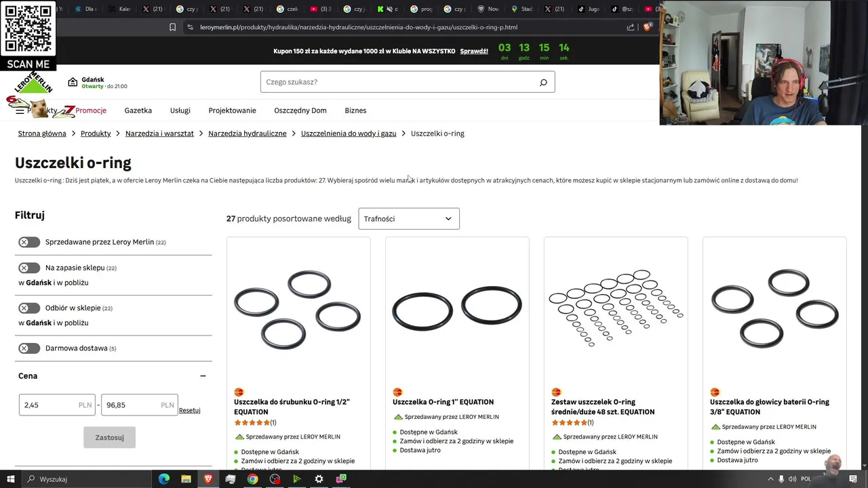868x488 pixels.
Task: Click the Zastosuj price button
Action: click(109, 437)
